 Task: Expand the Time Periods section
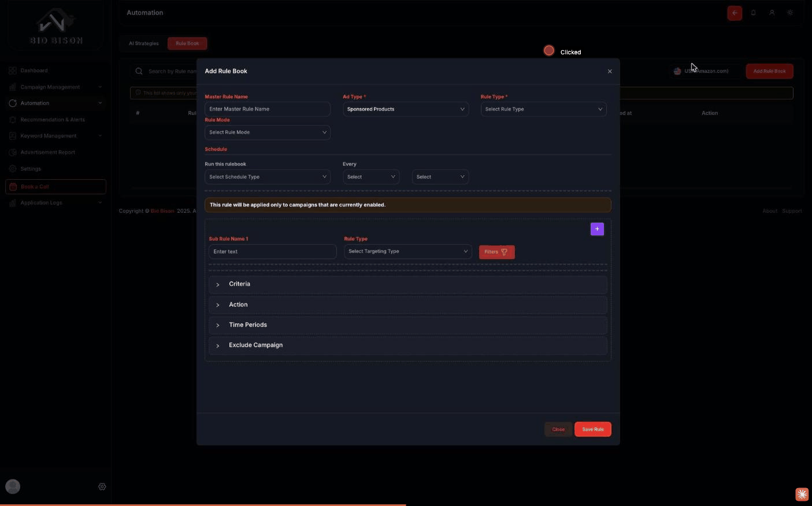(x=408, y=325)
